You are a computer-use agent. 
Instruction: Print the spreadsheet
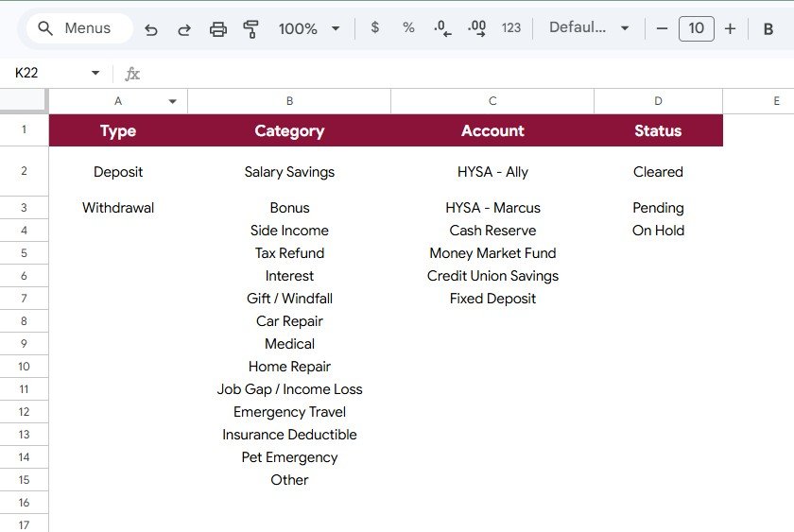click(x=218, y=29)
